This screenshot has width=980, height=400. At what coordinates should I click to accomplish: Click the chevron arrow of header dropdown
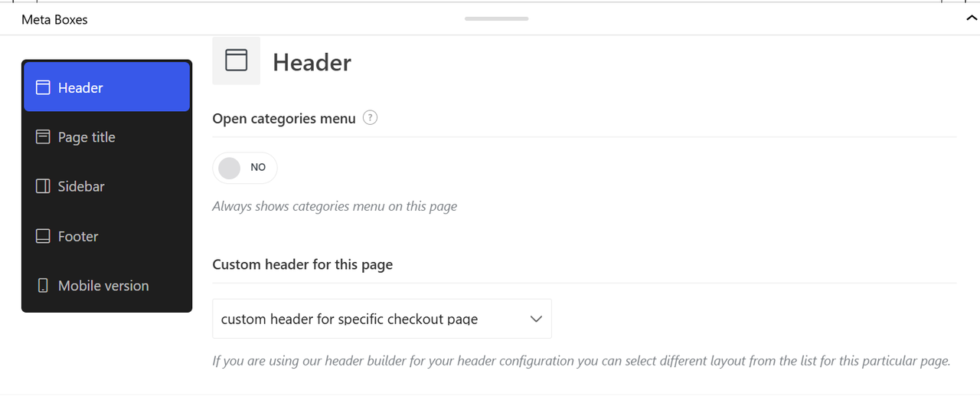536,319
